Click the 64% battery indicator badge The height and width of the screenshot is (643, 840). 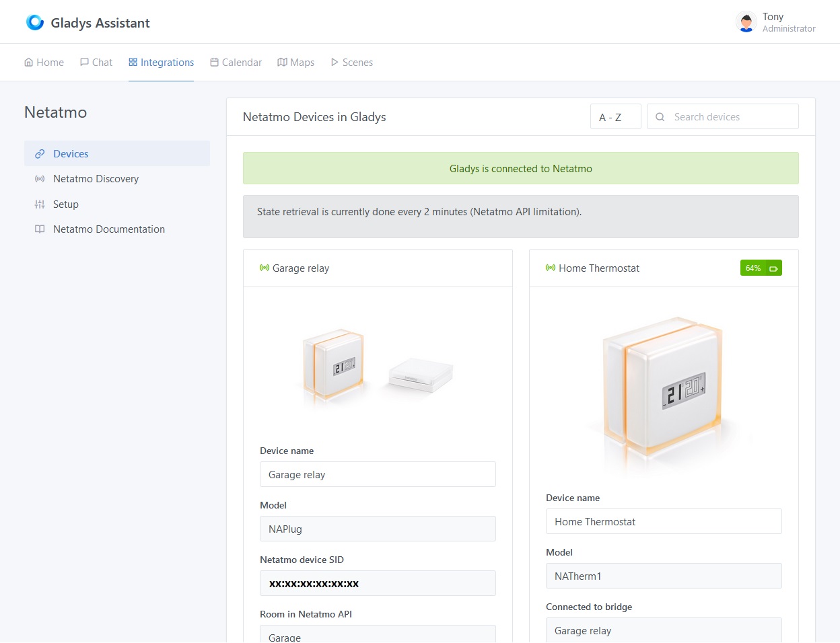point(761,268)
